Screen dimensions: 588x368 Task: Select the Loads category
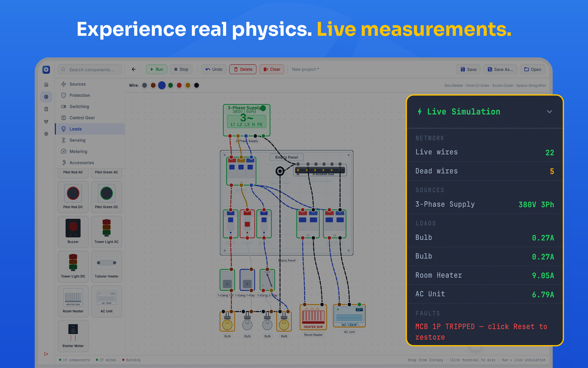click(x=90, y=129)
